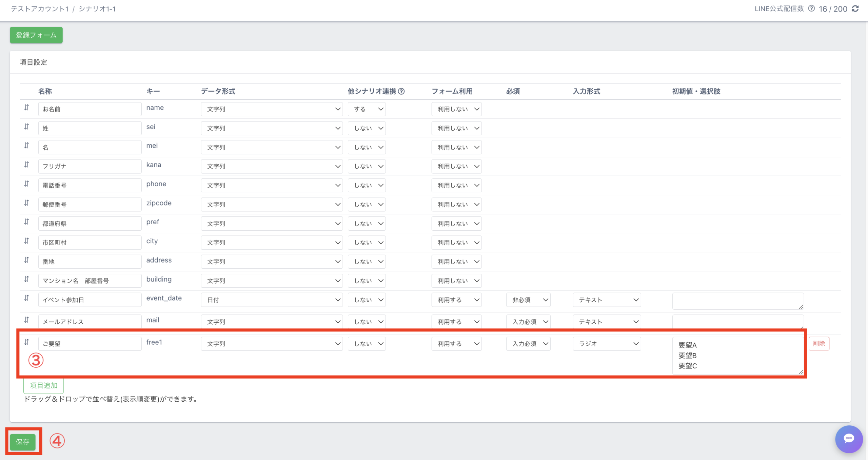Click the 保存 button

(x=23, y=442)
